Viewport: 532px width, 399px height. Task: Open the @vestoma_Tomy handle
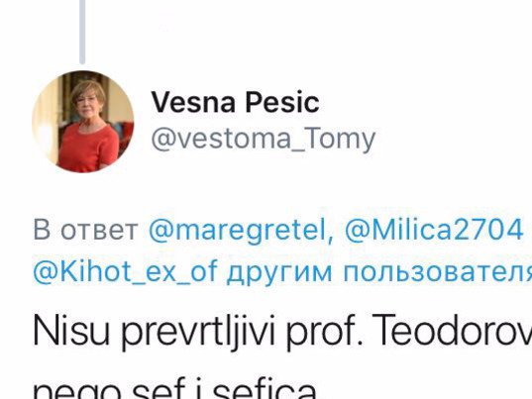coord(264,139)
